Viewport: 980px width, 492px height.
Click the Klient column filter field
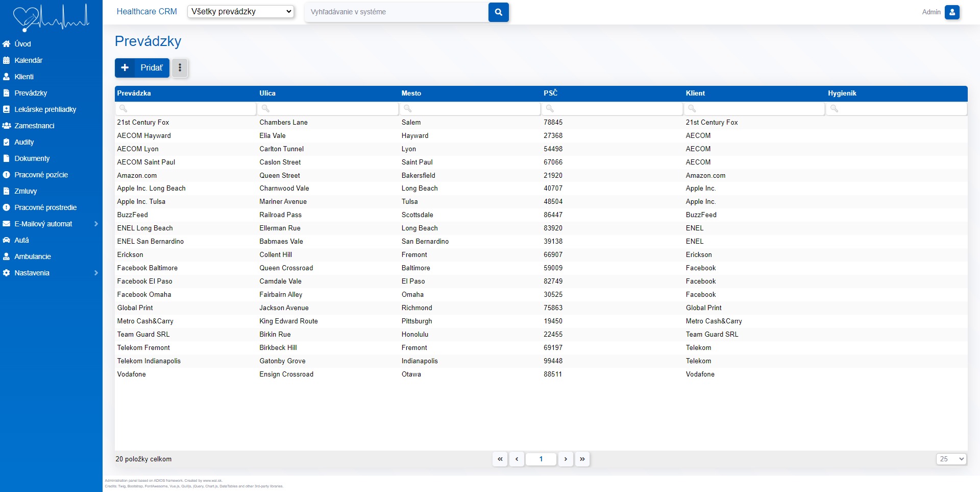tap(754, 109)
